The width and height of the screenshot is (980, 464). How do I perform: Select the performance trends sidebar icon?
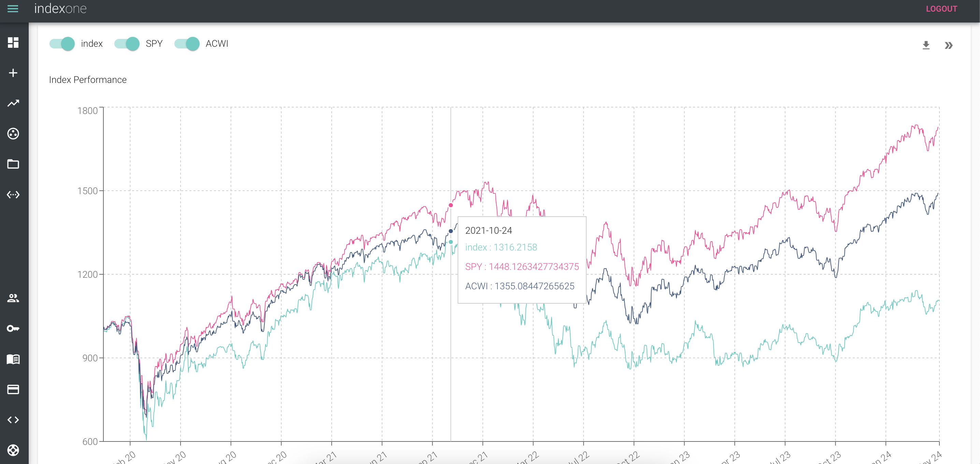(x=13, y=103)
